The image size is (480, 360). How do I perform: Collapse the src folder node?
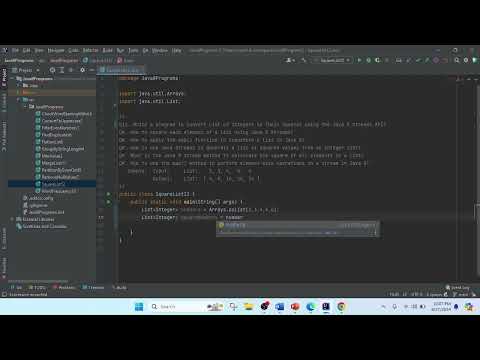(x=19, y=100)
